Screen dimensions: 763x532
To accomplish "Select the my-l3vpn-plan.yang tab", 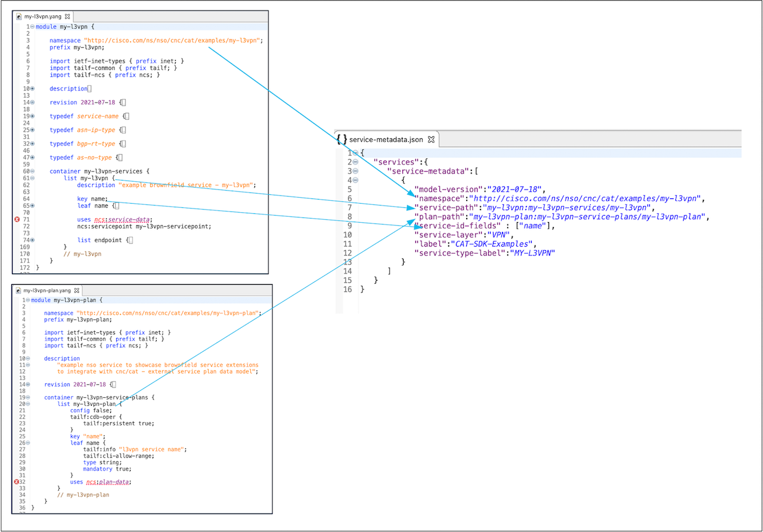I will pos(48,290).
